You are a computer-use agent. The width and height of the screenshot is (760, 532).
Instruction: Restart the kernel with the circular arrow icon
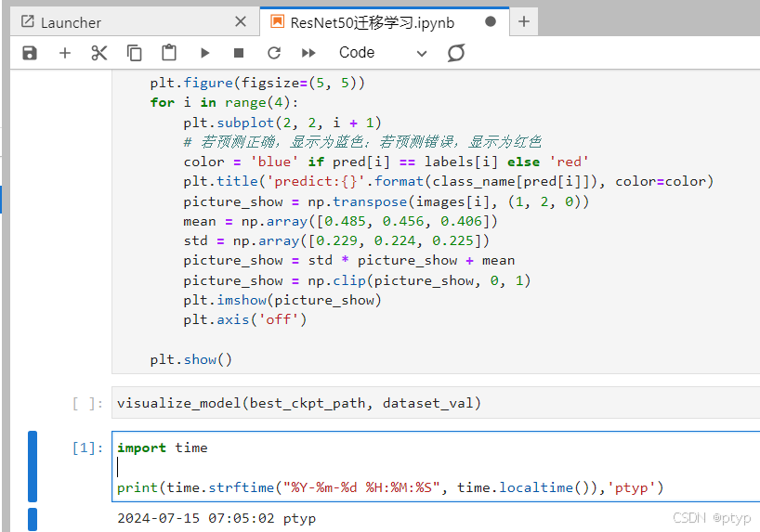(274, 53)
